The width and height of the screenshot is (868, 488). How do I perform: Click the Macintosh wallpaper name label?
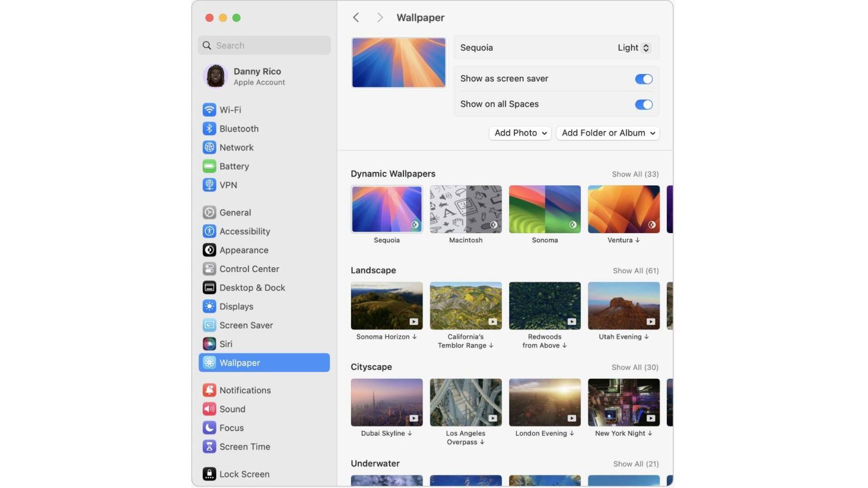[466, 240]
